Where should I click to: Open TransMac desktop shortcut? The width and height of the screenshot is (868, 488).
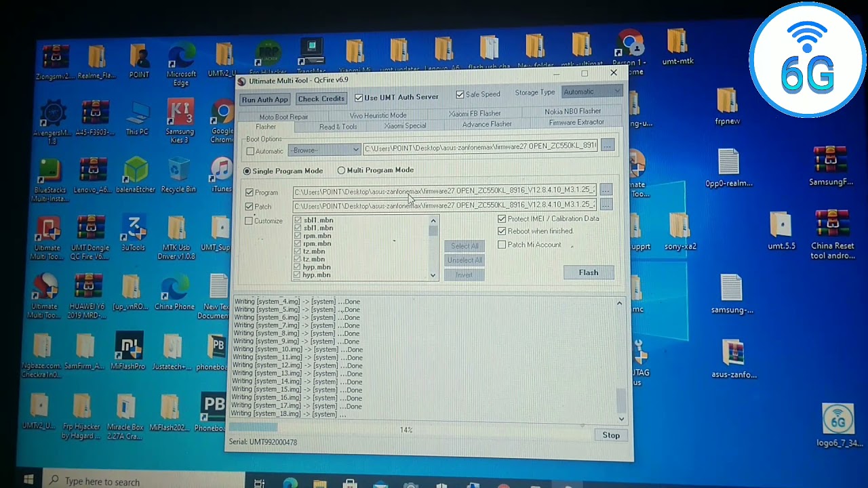pyautogui.click(x=311, y=56)
